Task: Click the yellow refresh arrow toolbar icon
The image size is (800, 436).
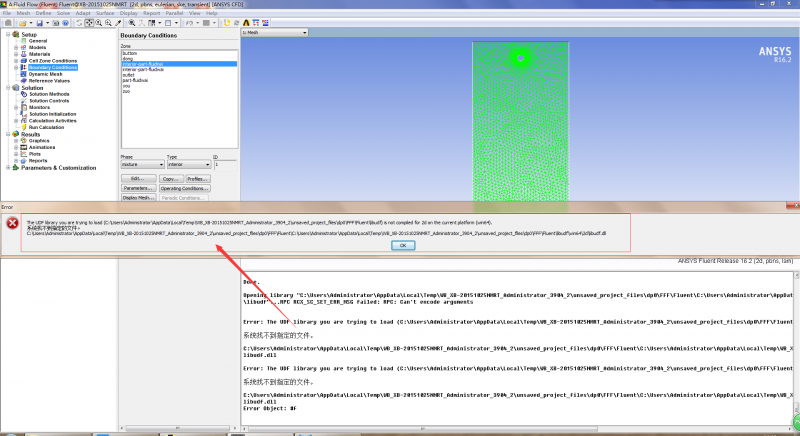Action: (x=227, y=23)
